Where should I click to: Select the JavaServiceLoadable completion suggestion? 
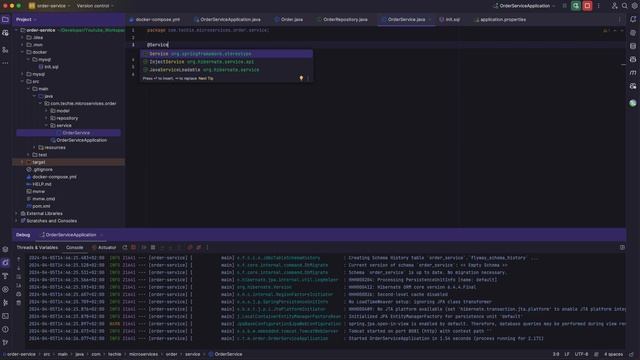227,70
